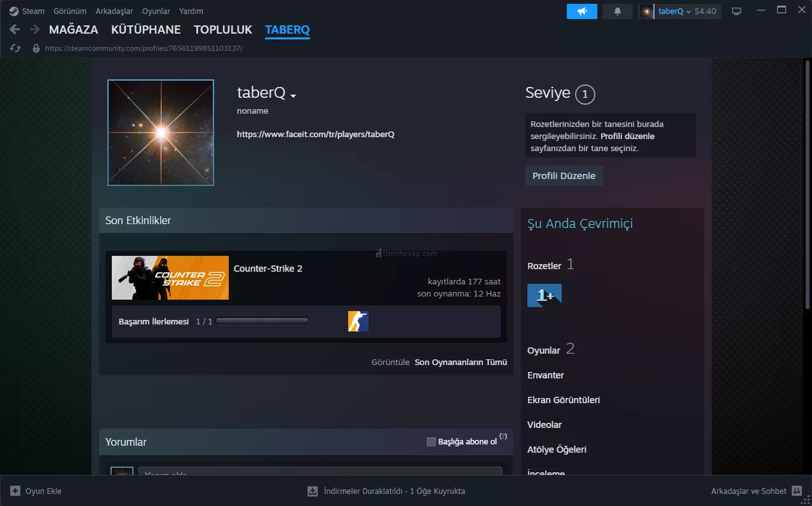Expand the taberQ profile name dropdown arrow
Screen dimensions: 812x506
[293, 96]
